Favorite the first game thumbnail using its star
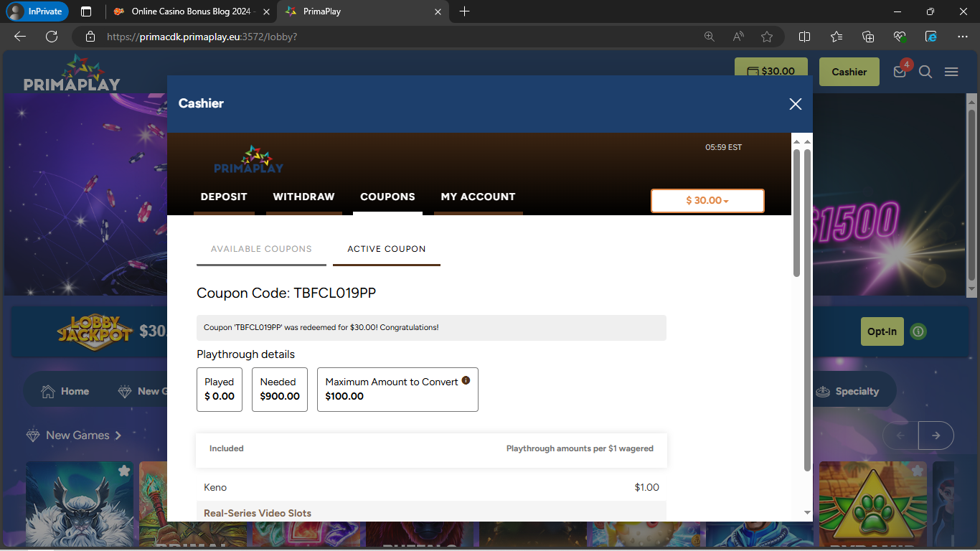This screenshot has width=980, height=551. (x=124, y=471)
